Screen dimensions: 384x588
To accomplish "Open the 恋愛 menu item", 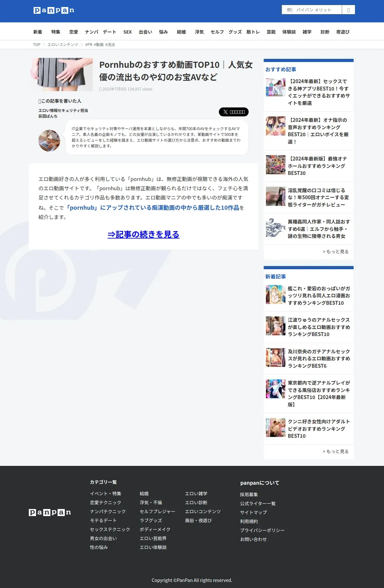I will tap(74, 32).
